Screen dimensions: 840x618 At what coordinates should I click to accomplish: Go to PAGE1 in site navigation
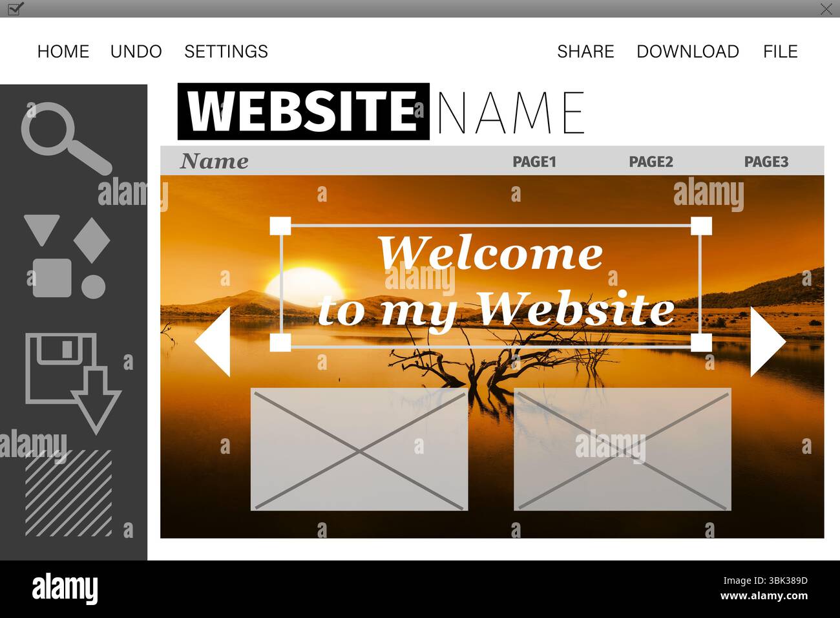click(x=534, y=162)
